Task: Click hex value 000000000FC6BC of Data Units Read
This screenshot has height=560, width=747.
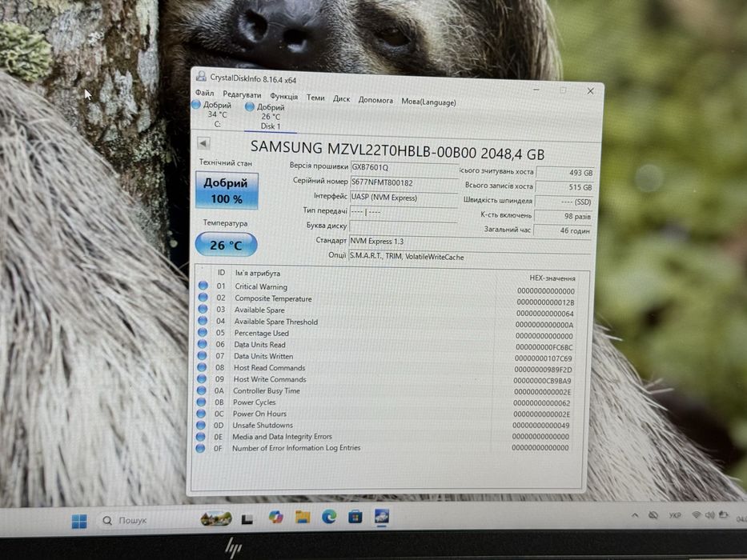Action: [x=544, y=347]
